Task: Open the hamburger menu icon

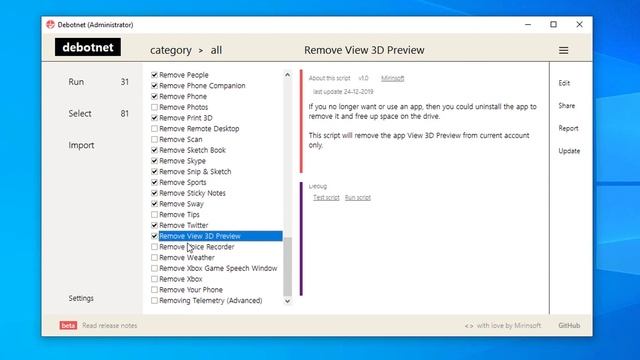Action: click(x=563, y=50)
